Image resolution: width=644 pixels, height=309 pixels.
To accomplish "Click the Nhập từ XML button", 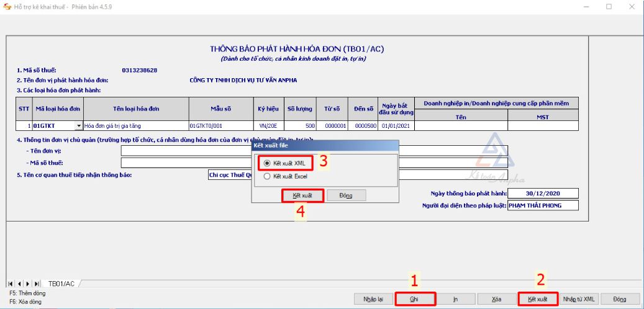I will [x=579, y=299].
